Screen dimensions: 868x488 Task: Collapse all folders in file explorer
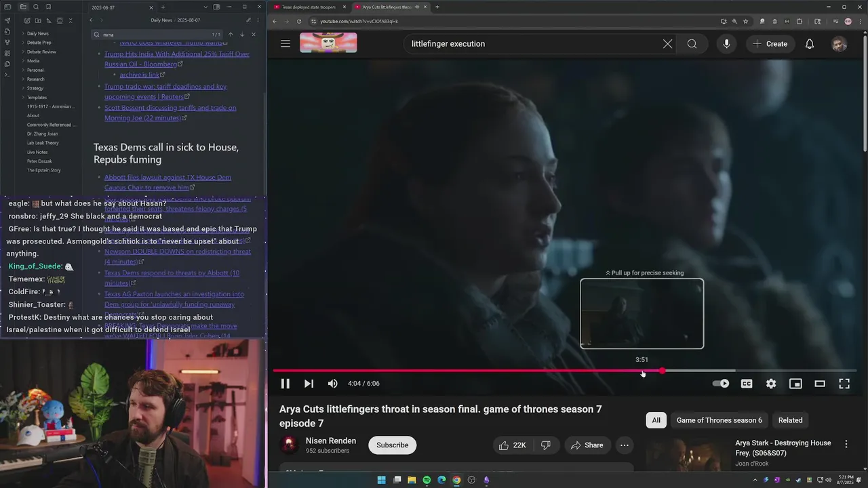[71, 21]
